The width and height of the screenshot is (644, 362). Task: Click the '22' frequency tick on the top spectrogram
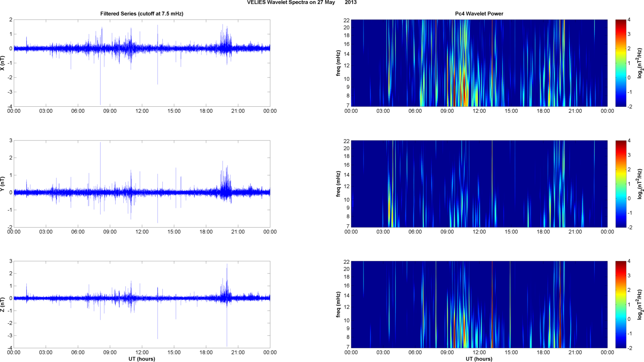[346, 20]
